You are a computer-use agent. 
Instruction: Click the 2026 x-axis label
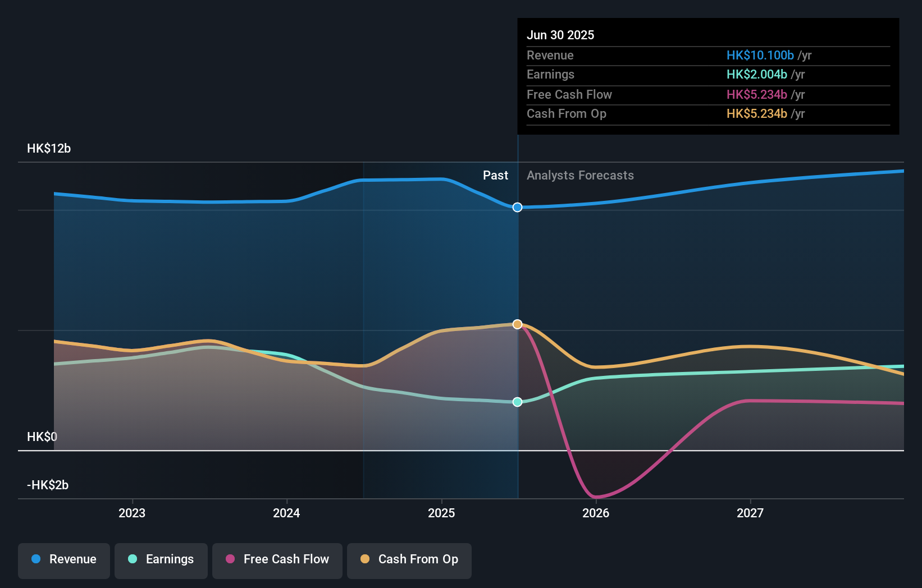coord(596,513)
